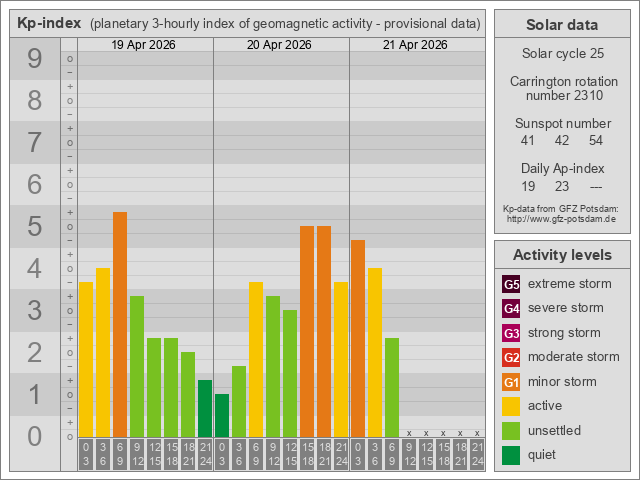Viewport: 640px width, 480px height.
Task: Click the dark green bar on 20 Apr
Action: (x=222, y=415)
